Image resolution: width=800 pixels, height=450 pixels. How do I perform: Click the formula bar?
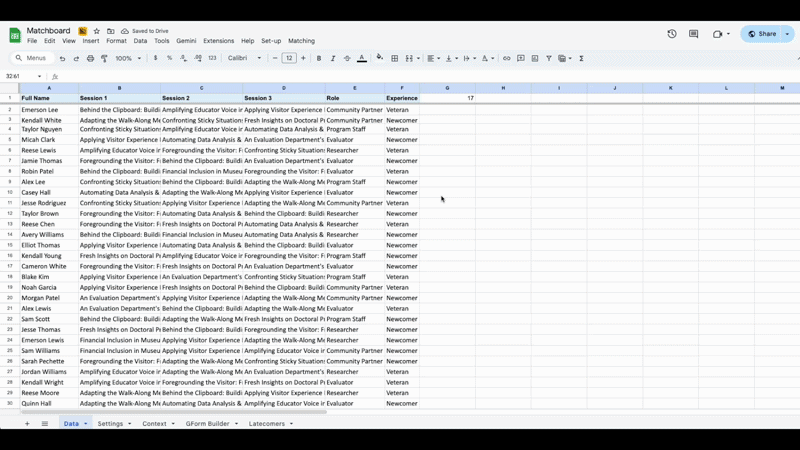point(429,77)
